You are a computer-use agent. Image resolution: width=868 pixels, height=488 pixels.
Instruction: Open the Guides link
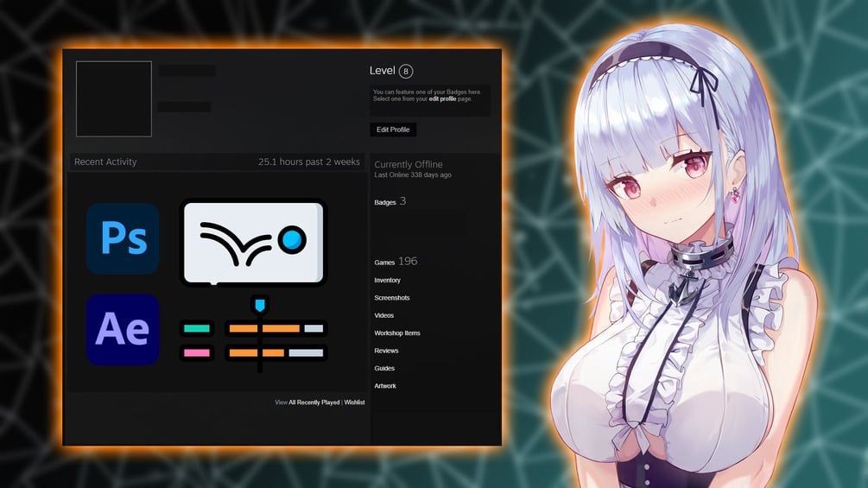[384, 369]
